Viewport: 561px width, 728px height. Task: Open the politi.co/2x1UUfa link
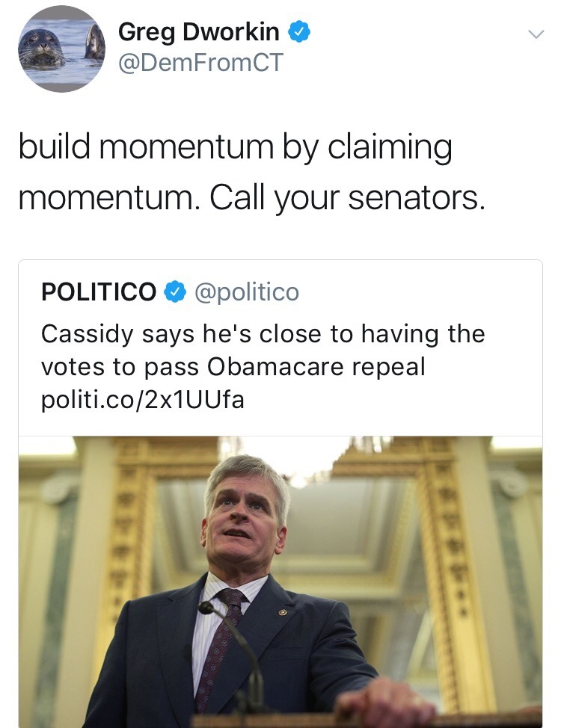[142, 401]
